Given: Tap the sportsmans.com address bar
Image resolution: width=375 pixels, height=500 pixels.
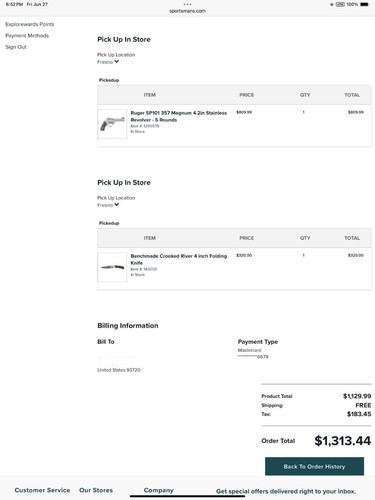Looking at the screenshot, I should (x=187, y=11).
